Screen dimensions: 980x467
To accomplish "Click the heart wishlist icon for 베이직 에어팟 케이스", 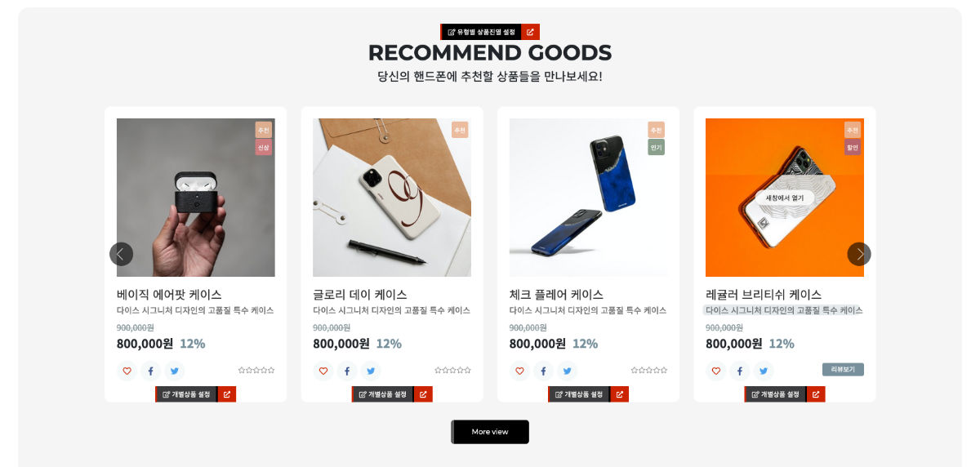I will (x=127, y=371).
